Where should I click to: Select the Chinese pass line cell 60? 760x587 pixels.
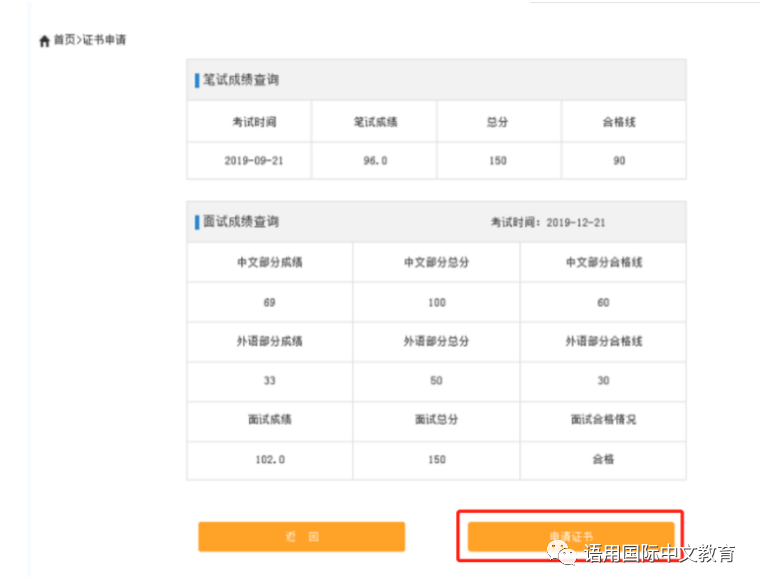[603, 302]
